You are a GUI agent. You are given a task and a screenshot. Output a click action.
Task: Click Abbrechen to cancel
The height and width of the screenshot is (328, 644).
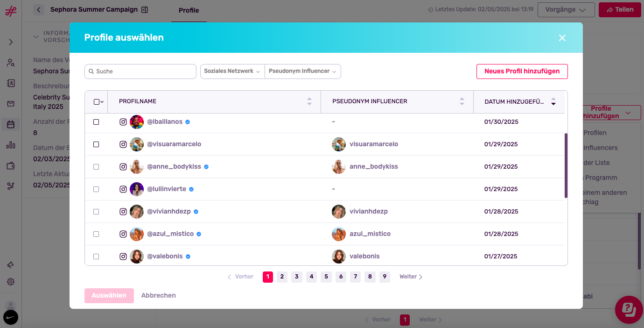tap(159, 296)
